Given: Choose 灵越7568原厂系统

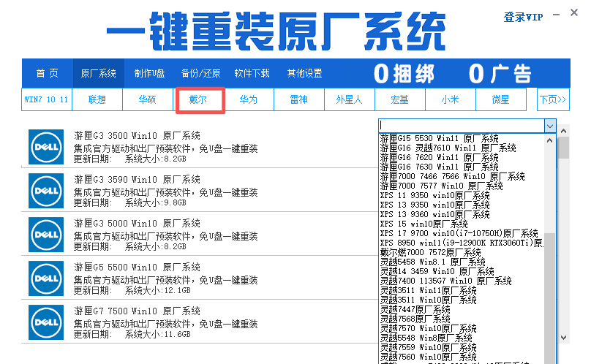Looking at the screenshot, I should coord(415,319).
